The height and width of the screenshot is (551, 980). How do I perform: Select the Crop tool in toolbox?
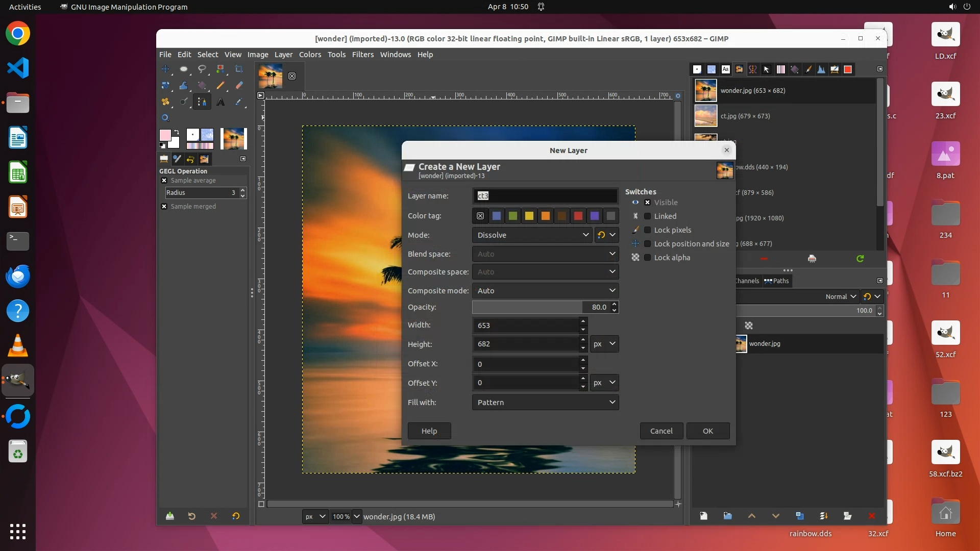click(x=239, y=69)
